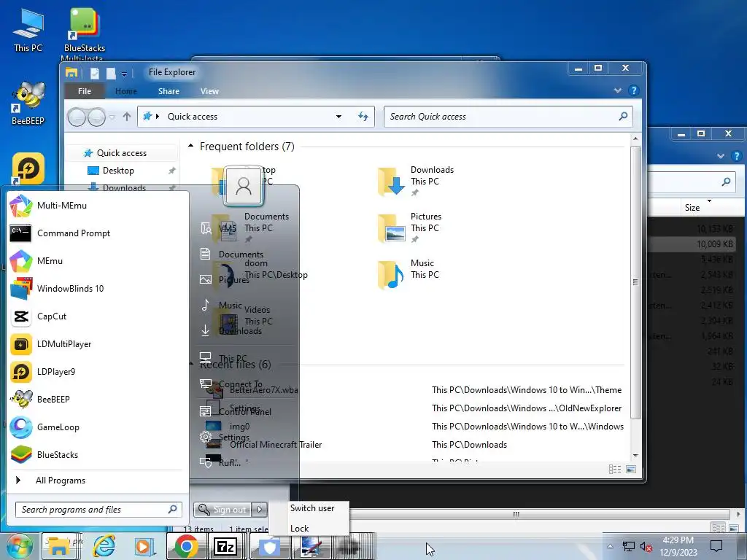
Task: Choose Switch user from the power menu
Action: click(312, 508)
